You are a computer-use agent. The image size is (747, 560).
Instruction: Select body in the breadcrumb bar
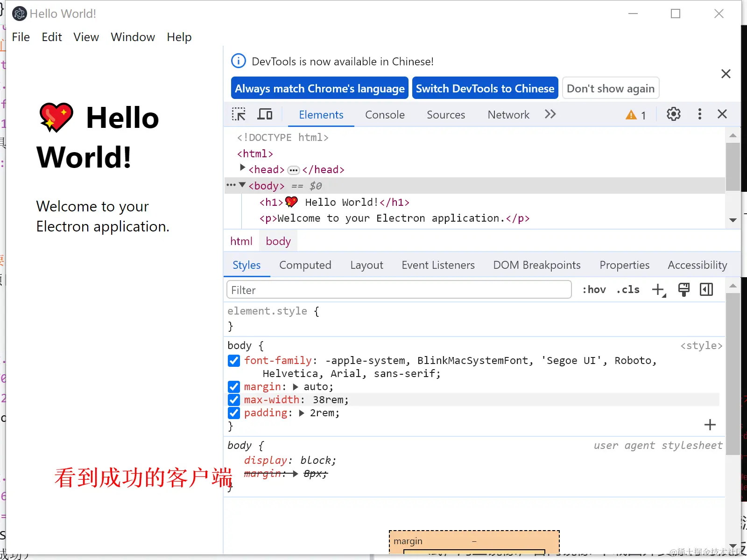pos(278,241)
